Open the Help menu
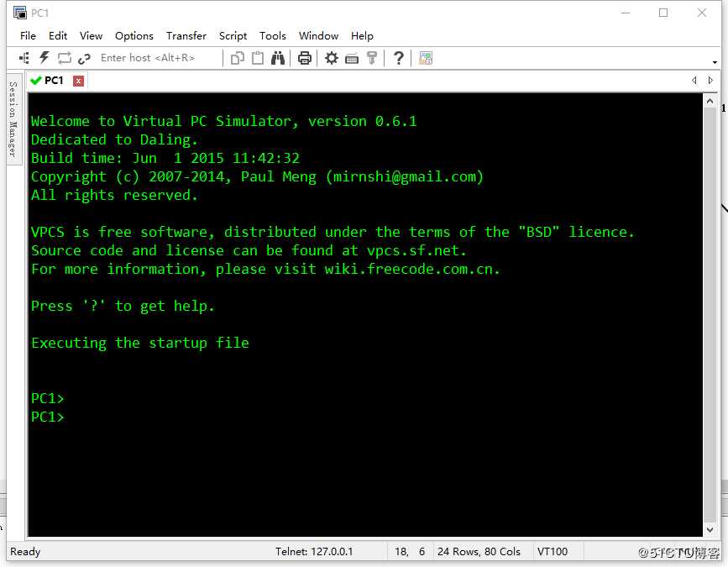This screenshot has width=728, height=567. point(362,36)
